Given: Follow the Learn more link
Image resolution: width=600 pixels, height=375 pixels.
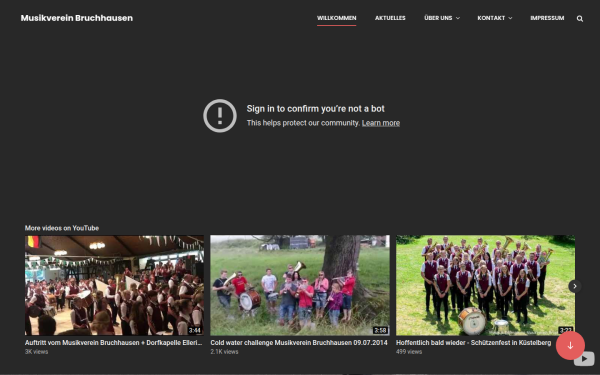Looking at the screenshot, I should (x=381, y=123).
